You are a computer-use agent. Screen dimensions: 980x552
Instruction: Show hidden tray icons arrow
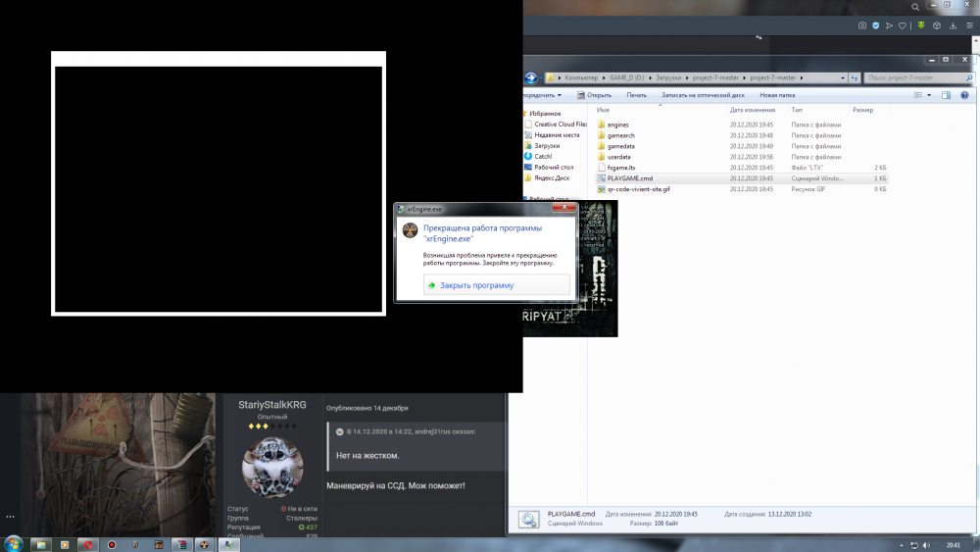(902, 545)
